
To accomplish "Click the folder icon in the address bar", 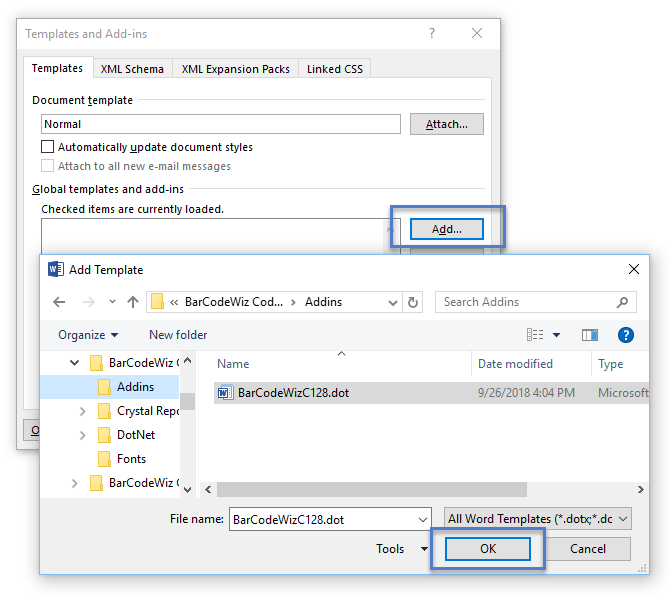I will point(158,301).
